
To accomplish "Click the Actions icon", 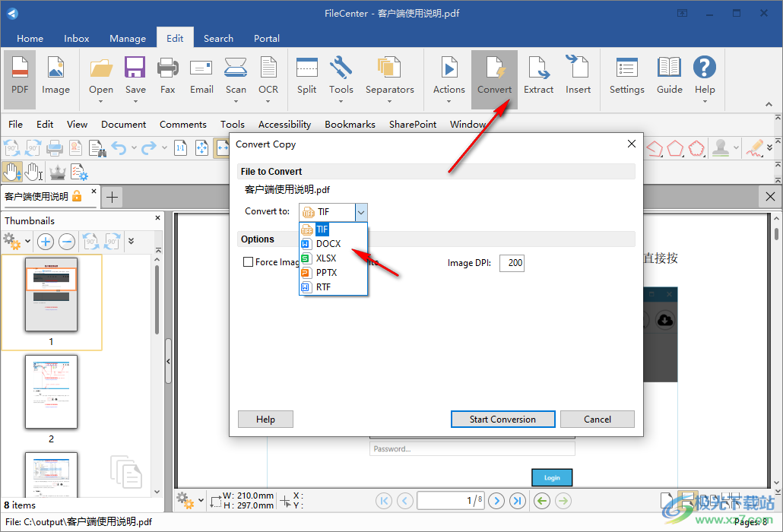I will coord(449,68).
